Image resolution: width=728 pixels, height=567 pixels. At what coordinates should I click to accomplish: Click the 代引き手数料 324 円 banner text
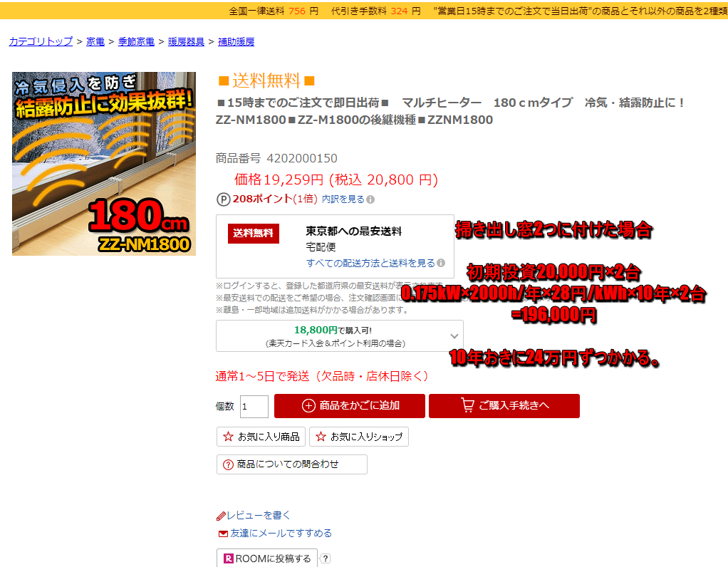[x=375, y=11]
